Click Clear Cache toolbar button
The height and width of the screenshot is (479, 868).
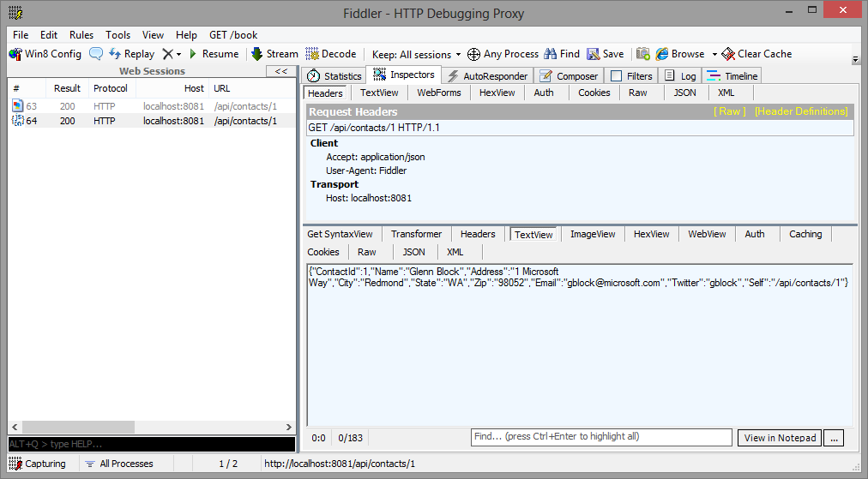tap(756, 54)
